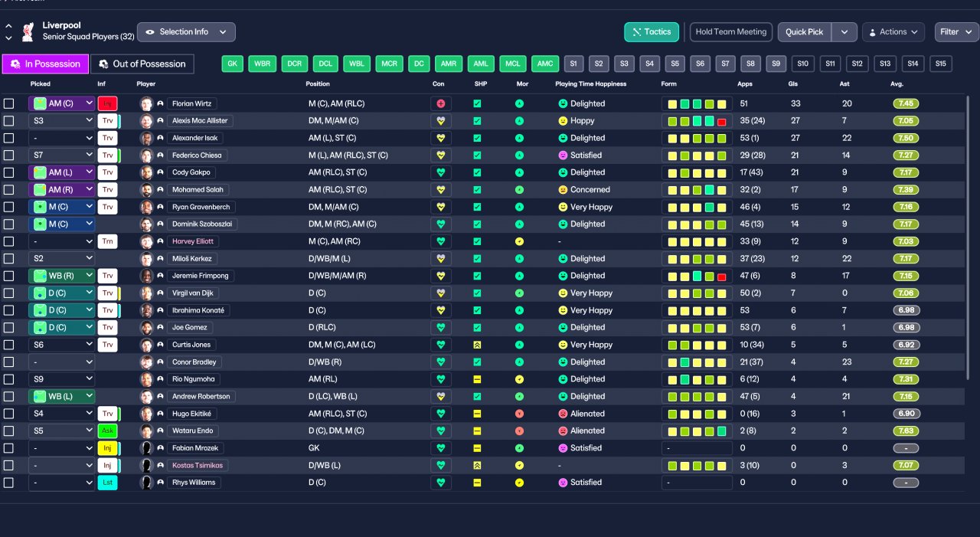The height and width of the screenshot is (537, 980).
Task: Click Rhys Williams' silhouette portrait icon
Action: 146,483
